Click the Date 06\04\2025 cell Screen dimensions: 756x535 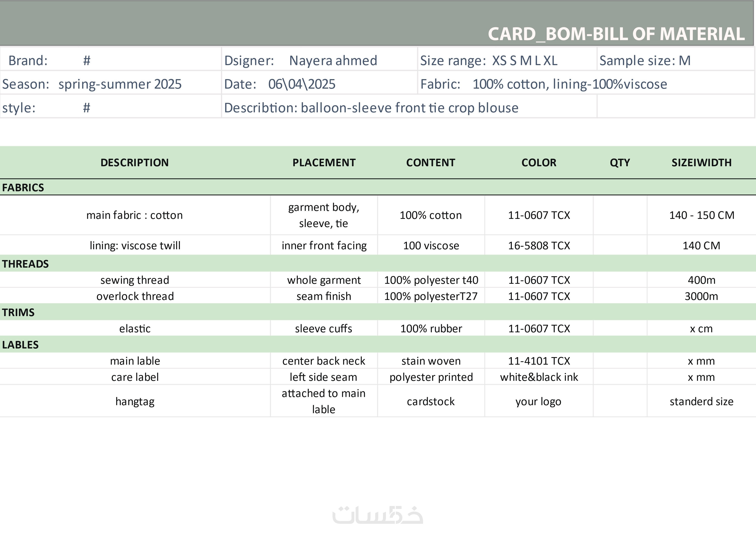pyautogui.click(x=280, y=84)
